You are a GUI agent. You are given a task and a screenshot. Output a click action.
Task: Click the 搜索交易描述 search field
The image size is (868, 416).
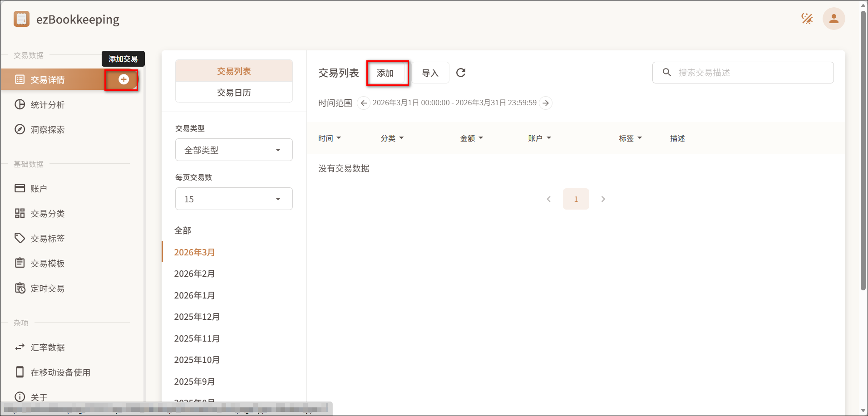[749, 73]
